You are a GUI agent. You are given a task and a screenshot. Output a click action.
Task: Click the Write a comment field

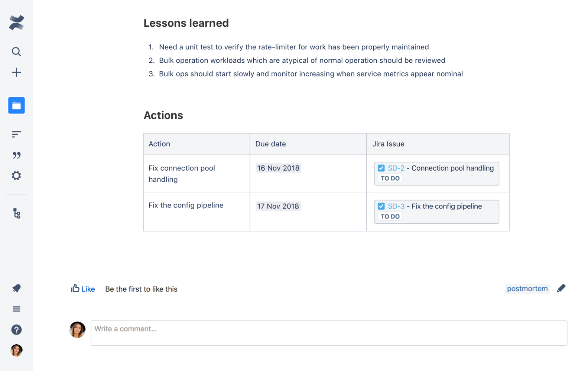(329, 333)
